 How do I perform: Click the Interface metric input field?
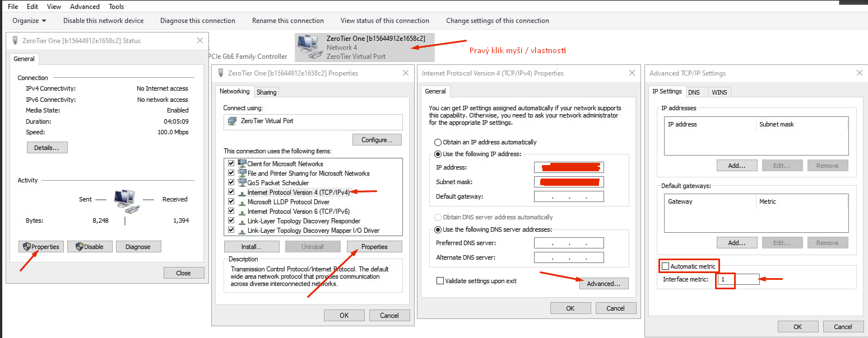(x=738, y=279)
